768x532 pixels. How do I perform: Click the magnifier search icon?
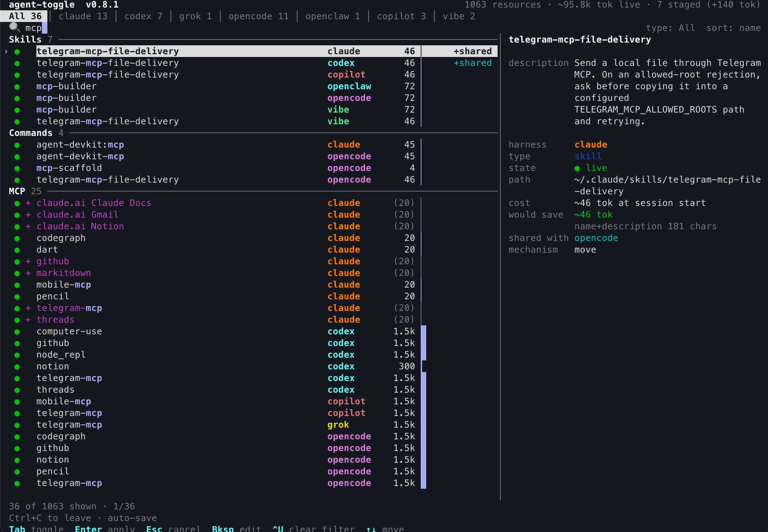(14, 27)
